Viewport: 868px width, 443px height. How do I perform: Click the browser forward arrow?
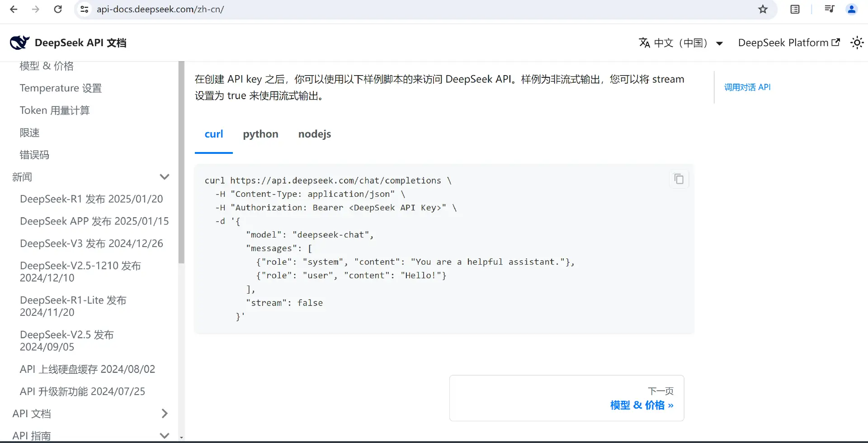click(36, 9)
